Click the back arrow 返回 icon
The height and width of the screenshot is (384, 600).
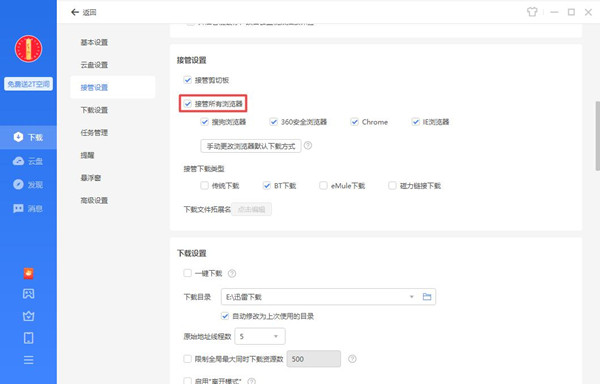pos(75,12)
